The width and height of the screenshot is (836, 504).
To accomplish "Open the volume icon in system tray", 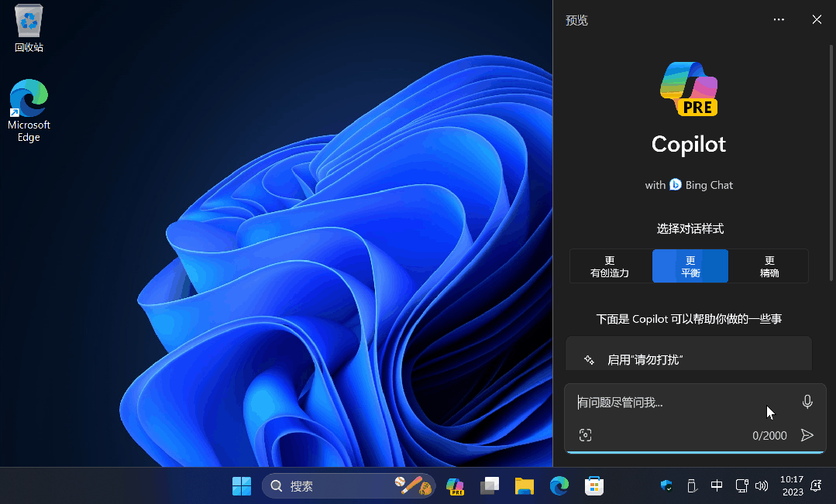I will 762,485.
